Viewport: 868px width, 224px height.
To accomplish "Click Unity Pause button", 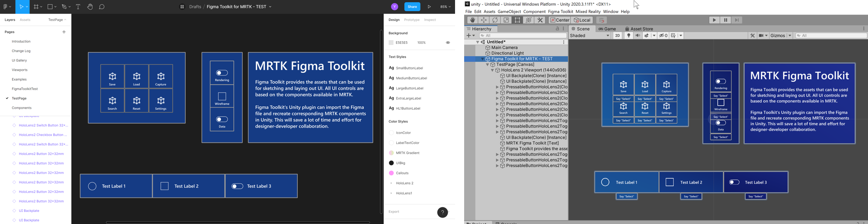I will 726,20.
